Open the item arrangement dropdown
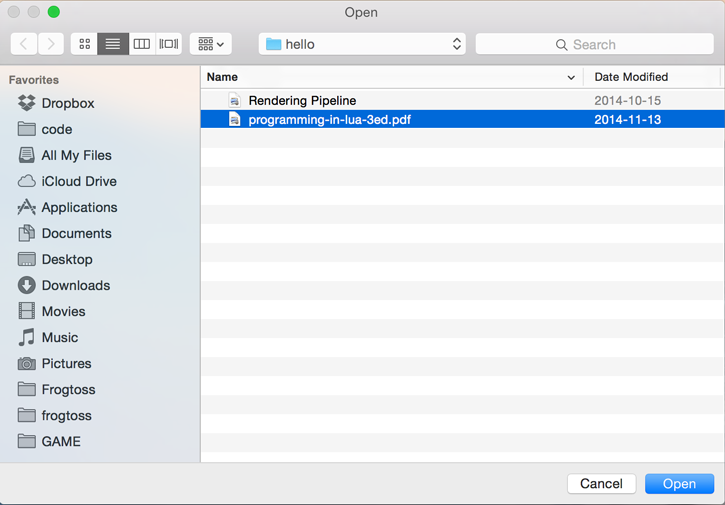 pyautogui.click(x=211, y=44)
